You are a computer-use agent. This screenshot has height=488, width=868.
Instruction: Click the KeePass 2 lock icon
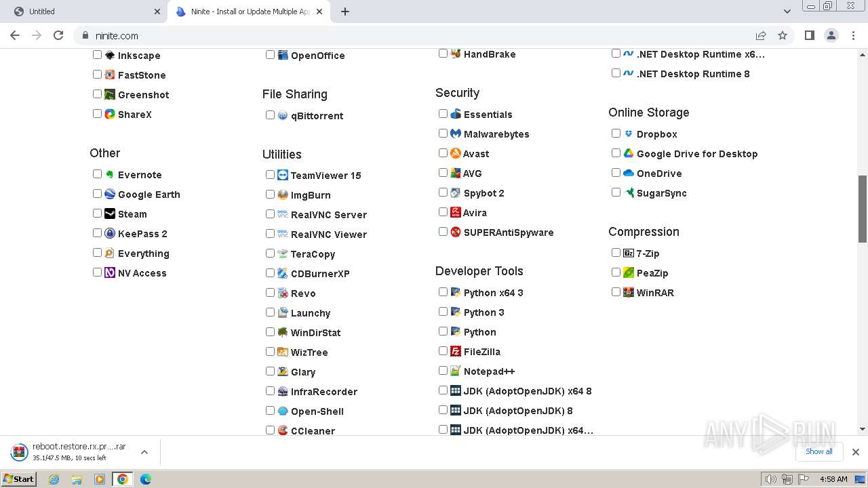click(x=110, y=233)
